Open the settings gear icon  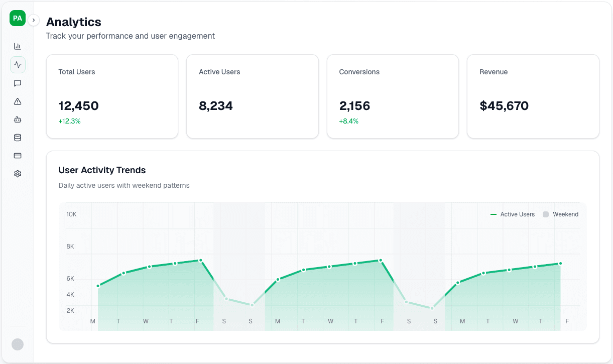18,173
